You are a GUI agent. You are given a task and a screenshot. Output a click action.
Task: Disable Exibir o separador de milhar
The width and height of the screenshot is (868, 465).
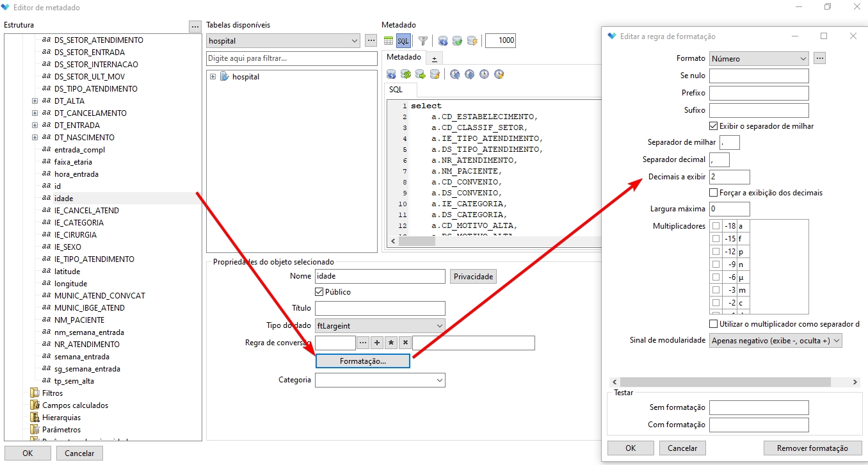pyautogui.click(x=714, y=126)
